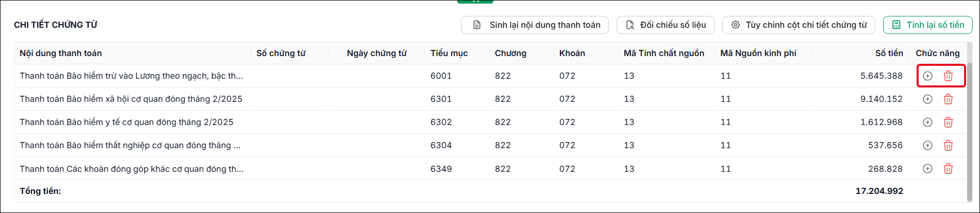Click Tính lại số tiền button
This screenshot has width=980, height=213.
coord(928,25)
